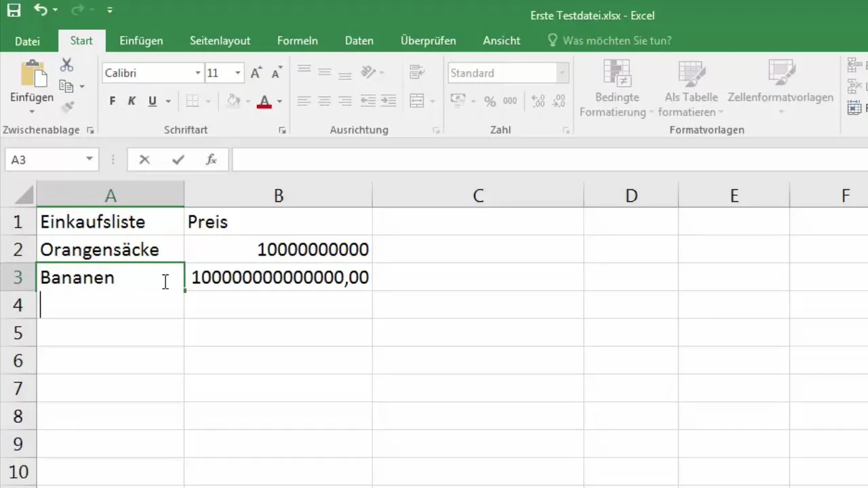The height and width of the screenshot is (488, 868).
Task: Click the Center alignment icon
Action: point(325,101)
